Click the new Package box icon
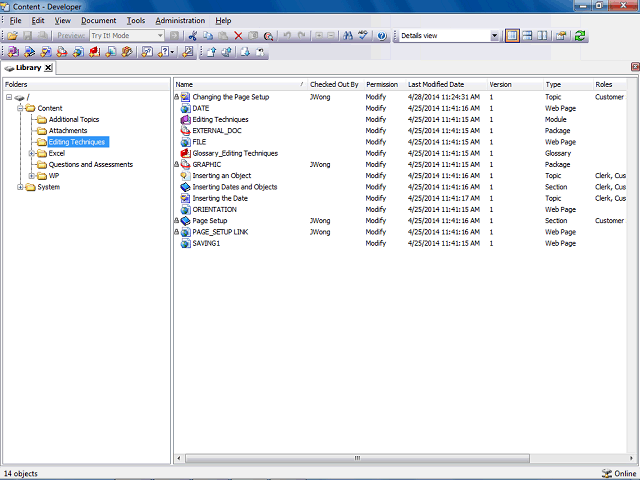 (x=62, y=52)
